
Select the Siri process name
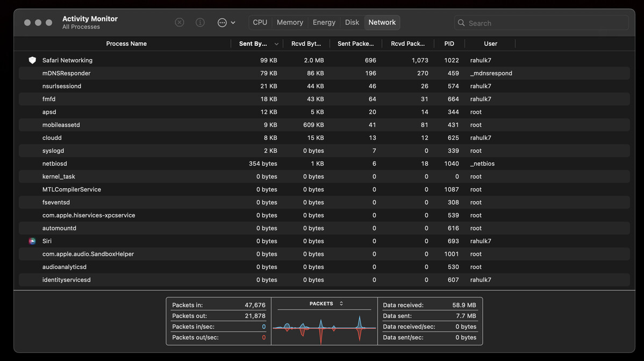point(47,241)
